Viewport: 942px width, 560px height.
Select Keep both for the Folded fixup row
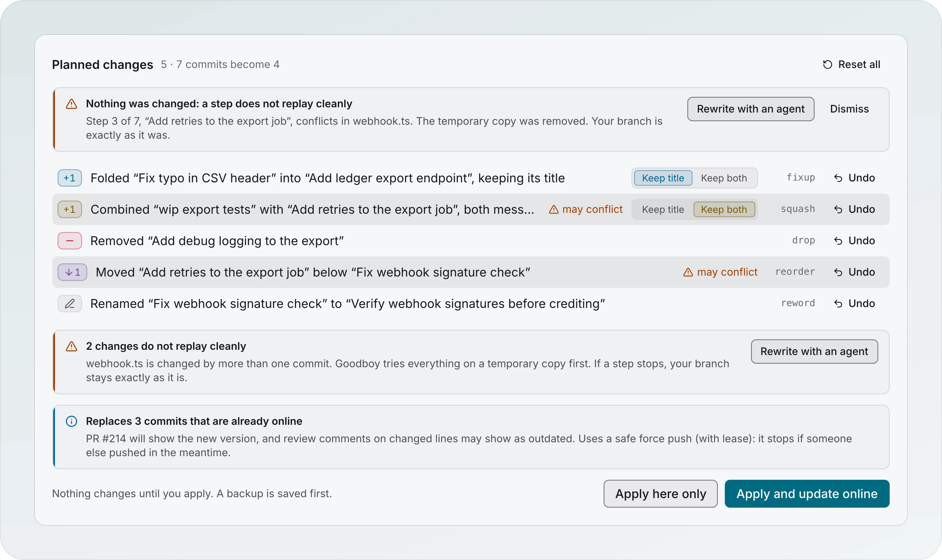tap(724, 178)
